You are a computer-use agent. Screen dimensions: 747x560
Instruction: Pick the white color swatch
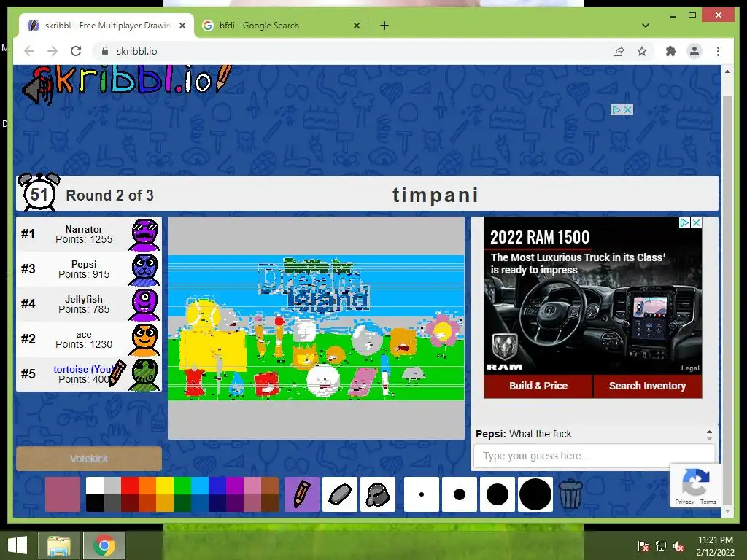[x=95, y=486]
